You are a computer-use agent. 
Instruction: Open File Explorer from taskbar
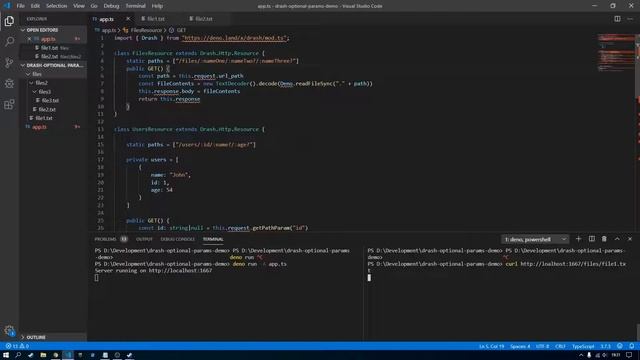(x=43, y=355)
